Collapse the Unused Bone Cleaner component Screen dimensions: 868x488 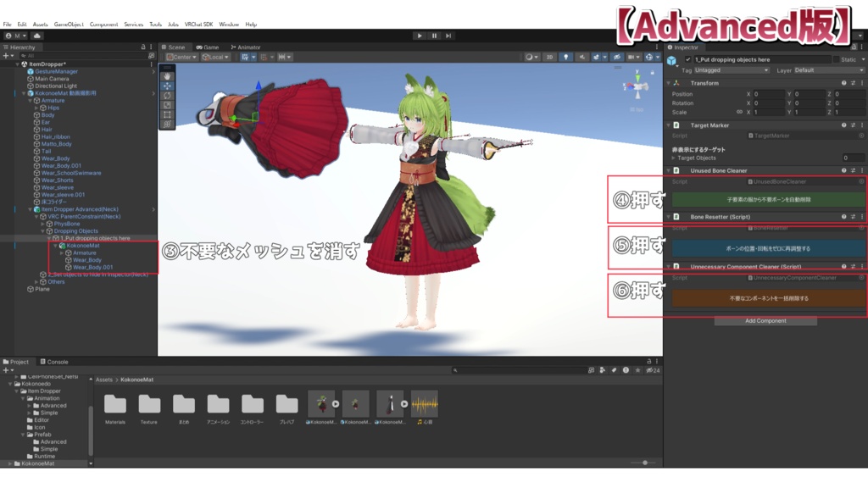click(x=669, y=170)
